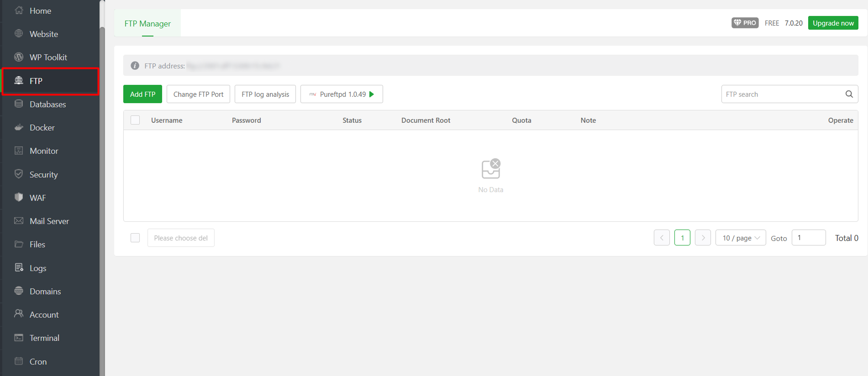
Task: Go to next page with right chevron
Action: tap(703, 238)
